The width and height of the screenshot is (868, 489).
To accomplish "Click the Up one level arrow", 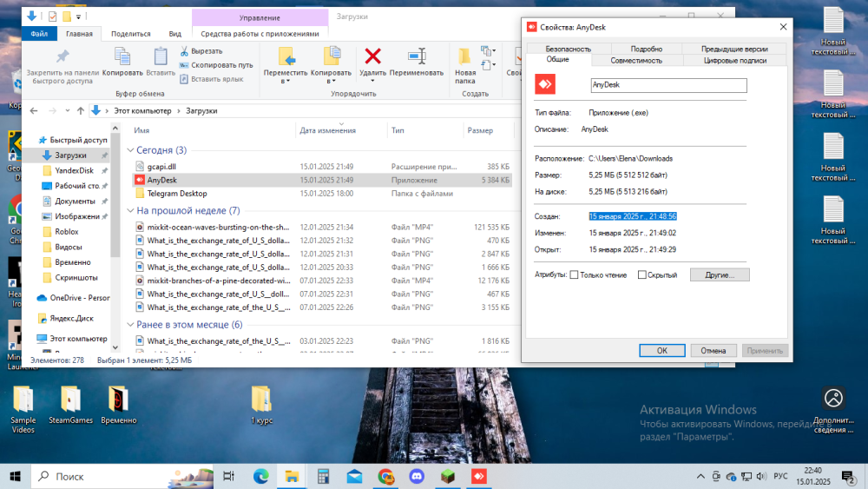I will (81, 111).
